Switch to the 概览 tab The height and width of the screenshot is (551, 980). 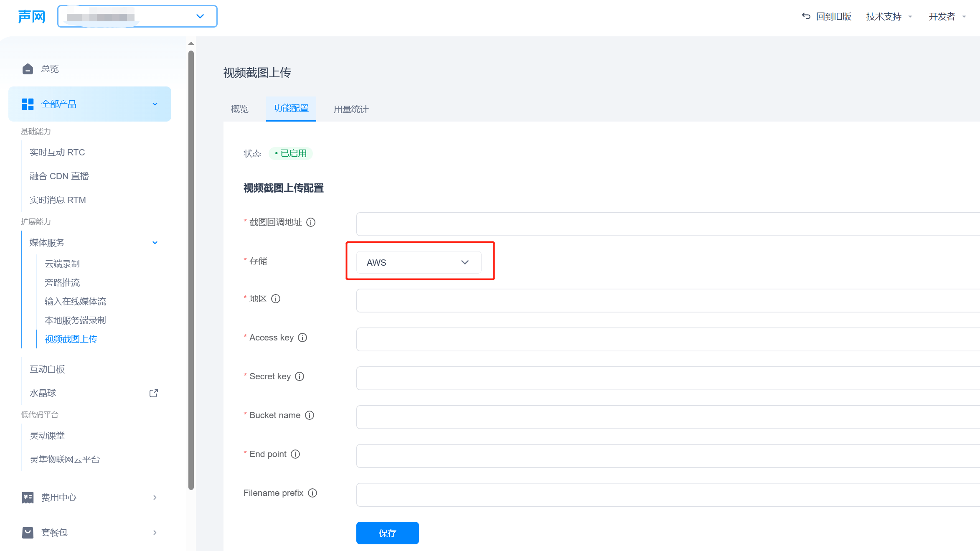[x=240, y=109]
